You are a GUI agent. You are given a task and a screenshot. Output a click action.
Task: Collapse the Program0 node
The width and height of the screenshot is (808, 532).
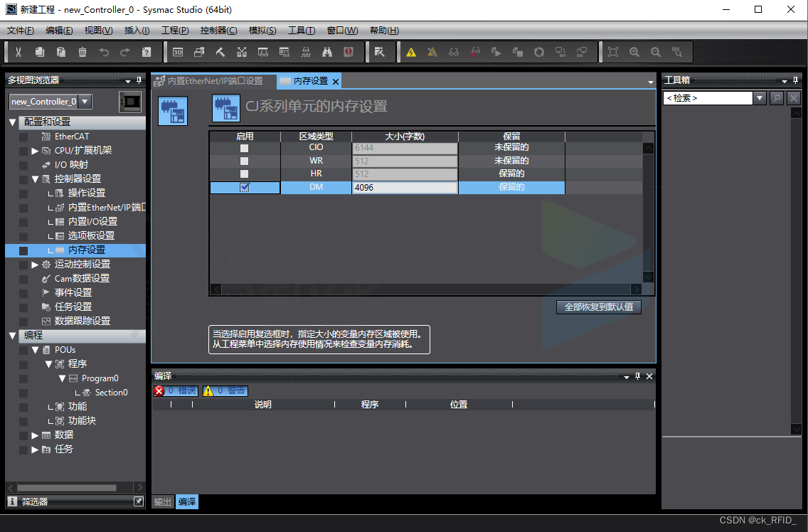tap(62, 378)
